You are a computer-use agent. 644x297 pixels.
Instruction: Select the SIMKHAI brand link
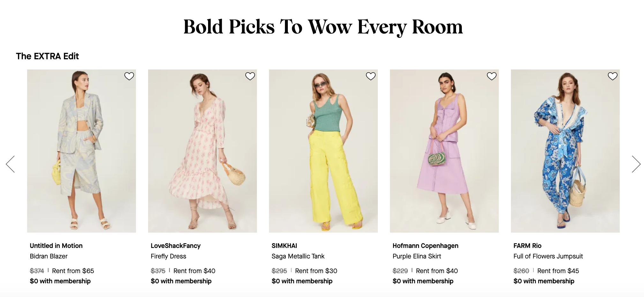tap(284, 246)
